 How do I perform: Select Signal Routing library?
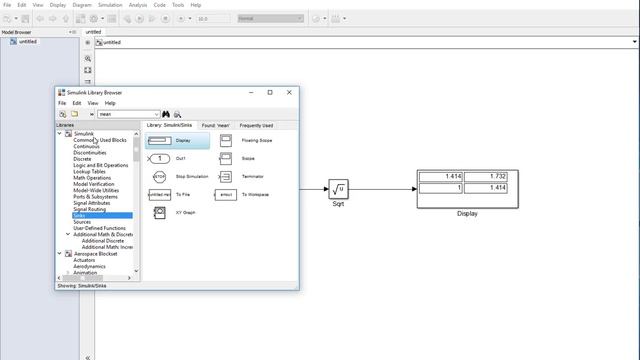pyautogui.click(x=89, y=209)
